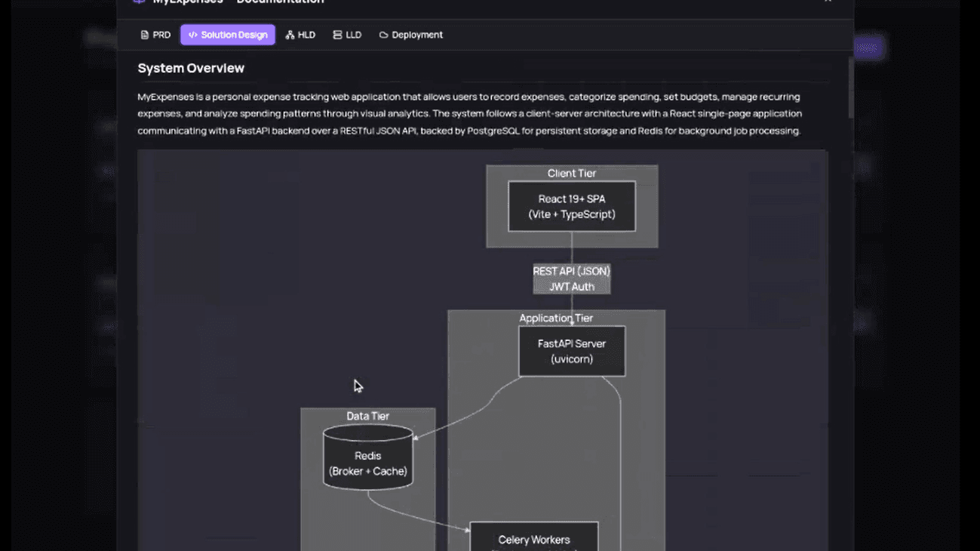Close the MyExpenses Documentation dialog
The image size is (980, 551).
[828, 2]
